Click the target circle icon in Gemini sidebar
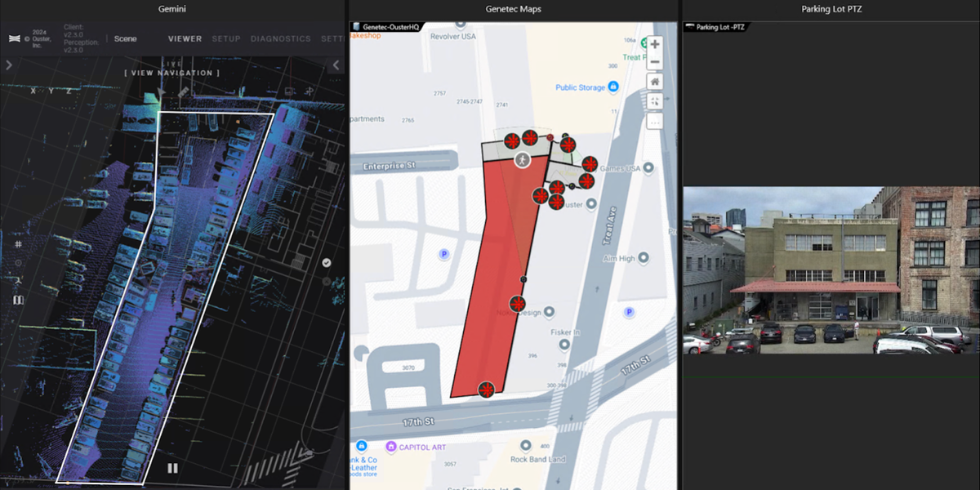The image size is (980, 490). click(x=18, y=263)
